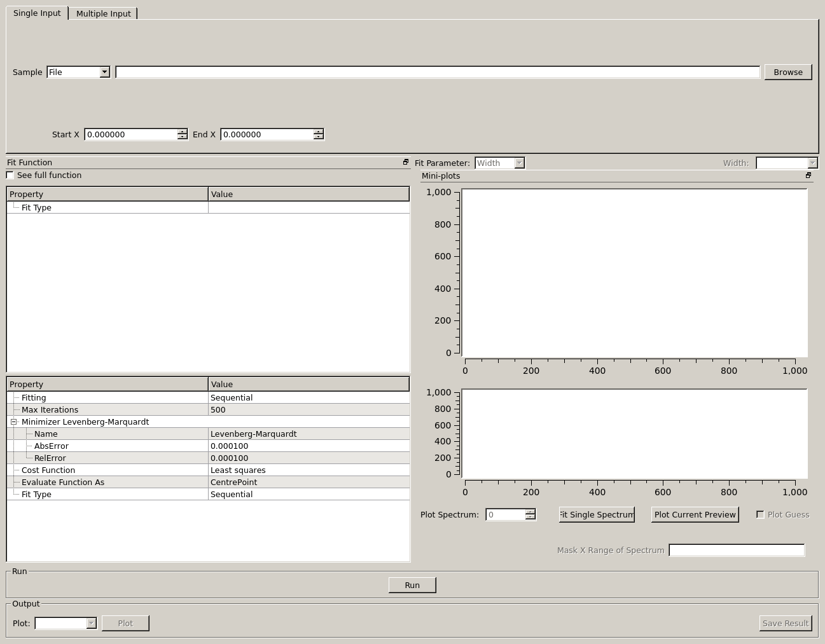Increase Start X using the up arrow
The height and width of the screenshot is (644, 825).
[x=183, y=132]
